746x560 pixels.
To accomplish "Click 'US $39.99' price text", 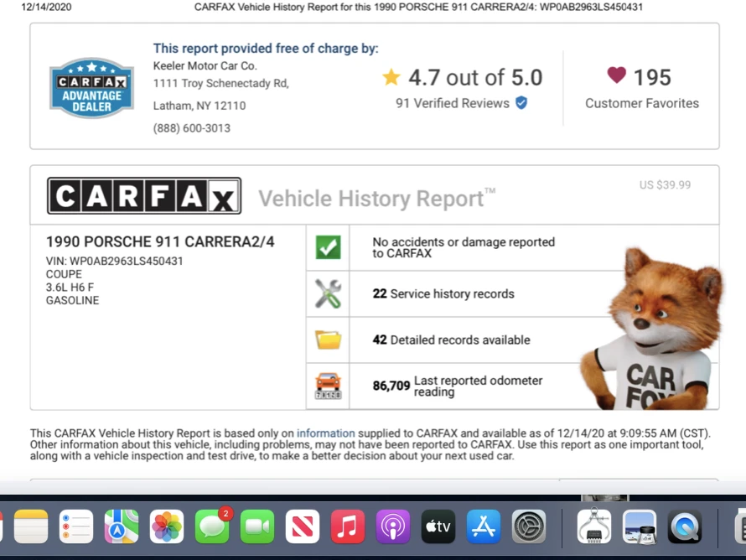I will (x=665, y=184).
